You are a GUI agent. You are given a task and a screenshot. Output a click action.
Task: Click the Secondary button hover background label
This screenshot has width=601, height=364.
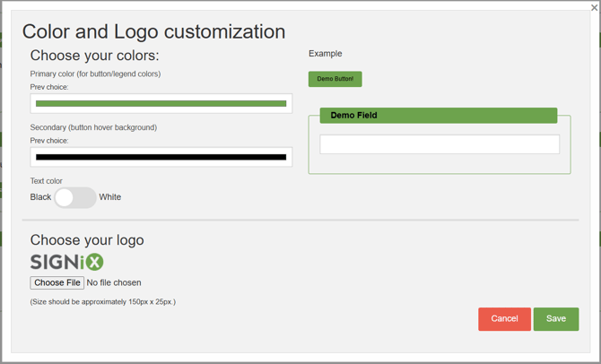point(93,127)
